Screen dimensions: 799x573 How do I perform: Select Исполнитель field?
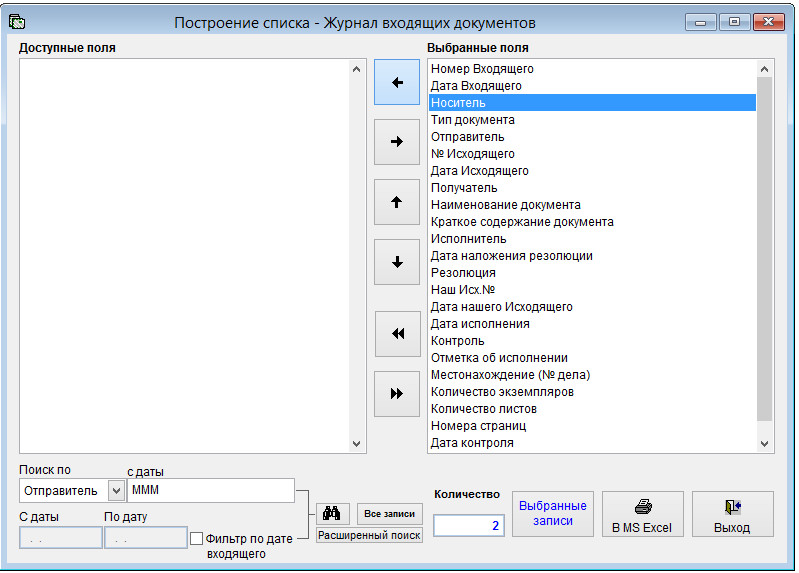tap(592, 239)
